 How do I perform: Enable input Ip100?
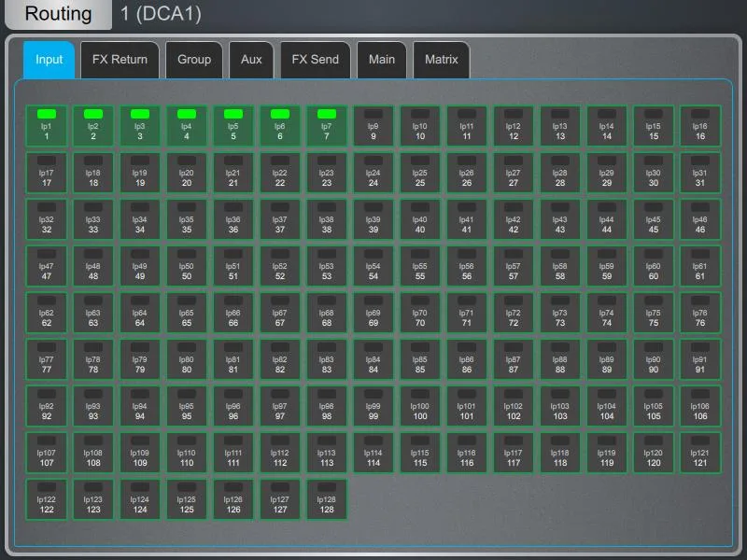[419, 406]
